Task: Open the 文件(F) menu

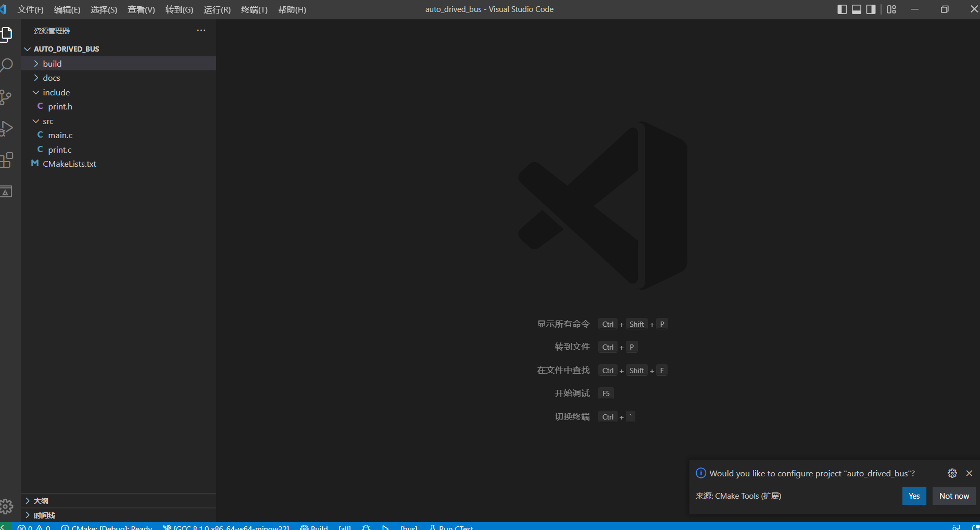Action: coord(30,9)
